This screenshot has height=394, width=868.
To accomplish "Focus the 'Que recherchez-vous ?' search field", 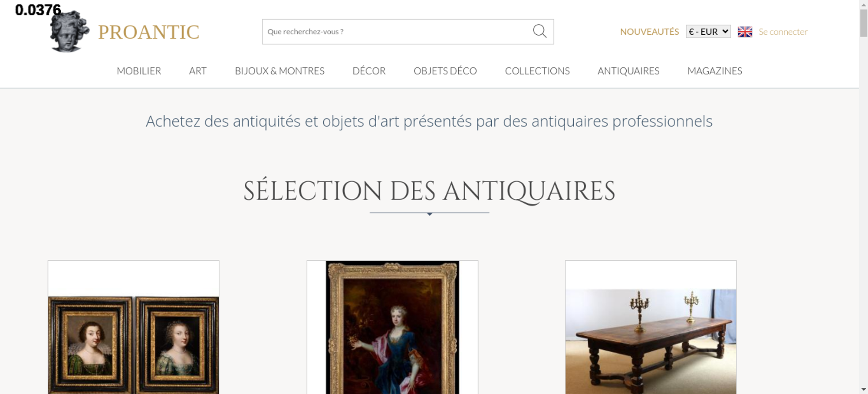I will (x=397, y=32).
